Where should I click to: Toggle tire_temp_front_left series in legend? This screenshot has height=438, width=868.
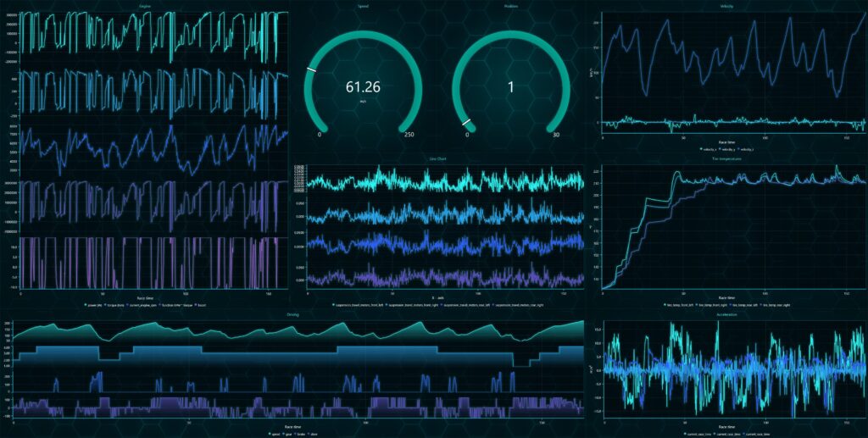(678, 305)
